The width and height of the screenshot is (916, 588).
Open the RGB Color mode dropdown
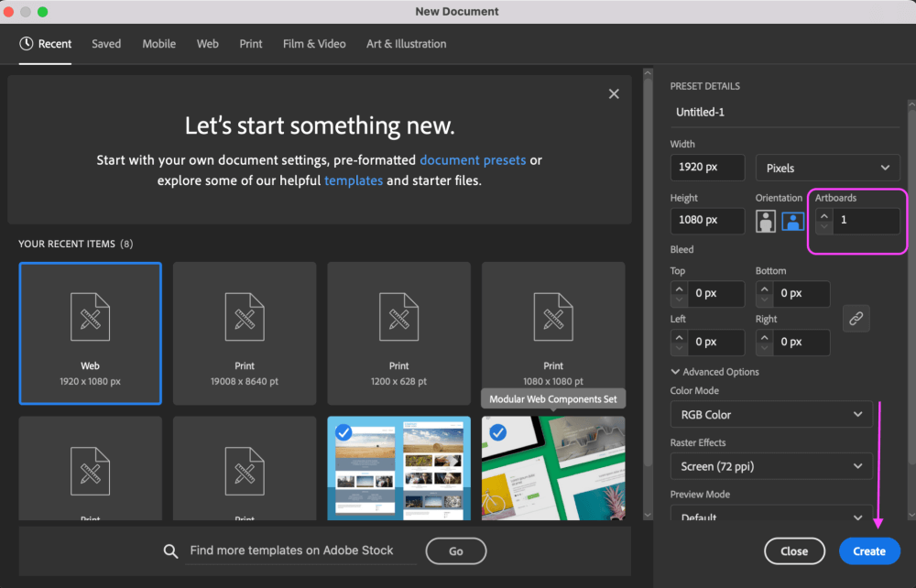[771, 414]
